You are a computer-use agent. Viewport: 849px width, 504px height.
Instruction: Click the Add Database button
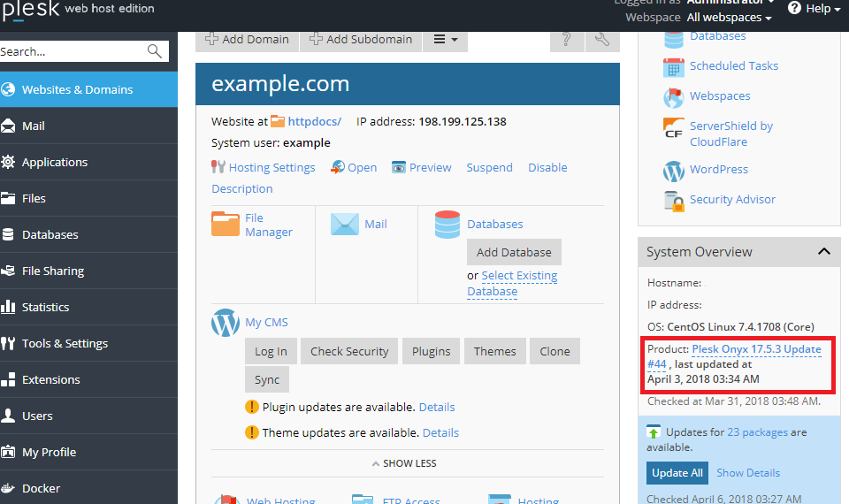click(514, 252)
